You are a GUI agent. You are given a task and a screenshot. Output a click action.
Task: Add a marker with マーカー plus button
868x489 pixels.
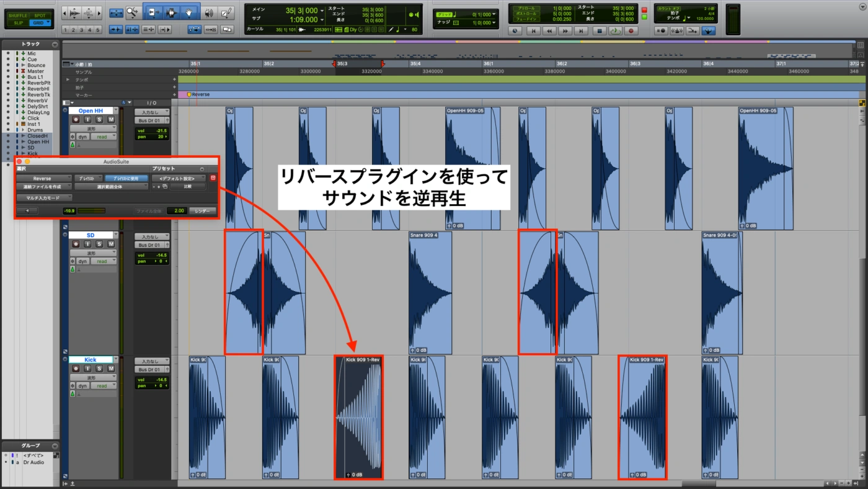174,95
